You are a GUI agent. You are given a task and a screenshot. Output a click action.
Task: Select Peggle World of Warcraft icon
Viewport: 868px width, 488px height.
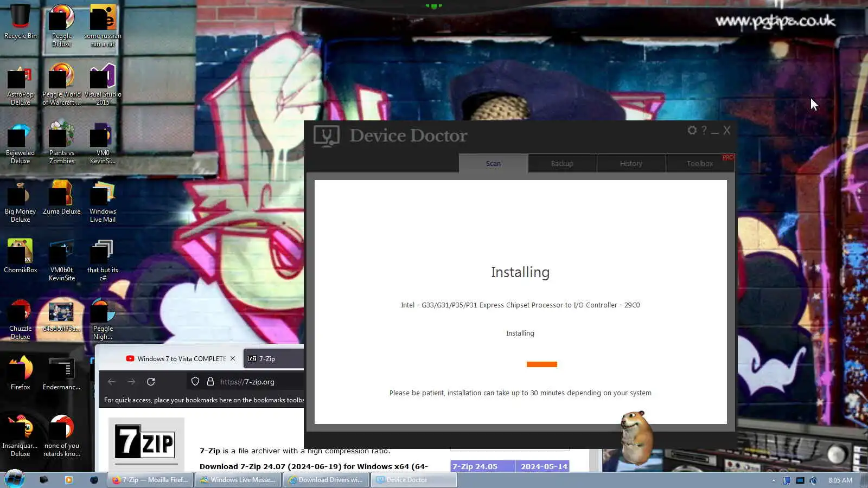point(62,85)
